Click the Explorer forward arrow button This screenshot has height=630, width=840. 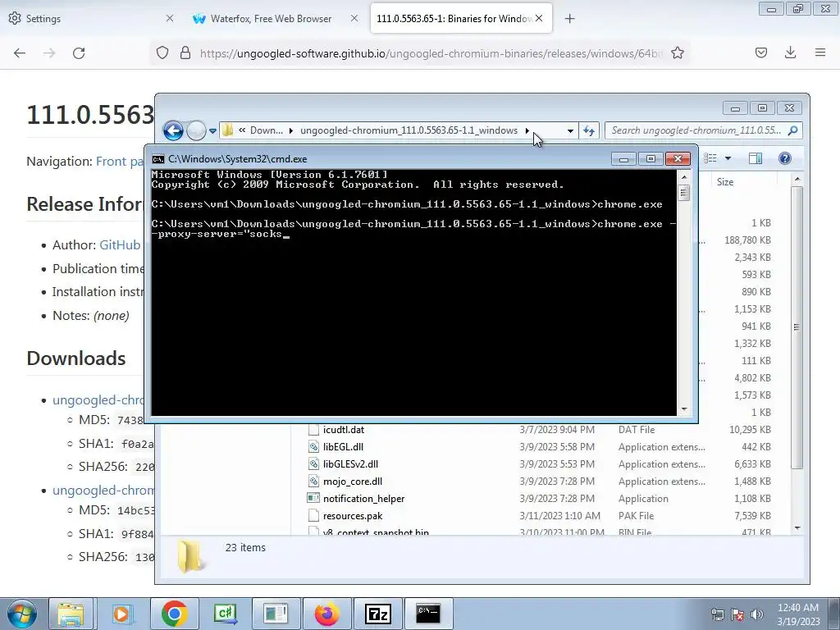pyautogui.click(x=196, y=130)
